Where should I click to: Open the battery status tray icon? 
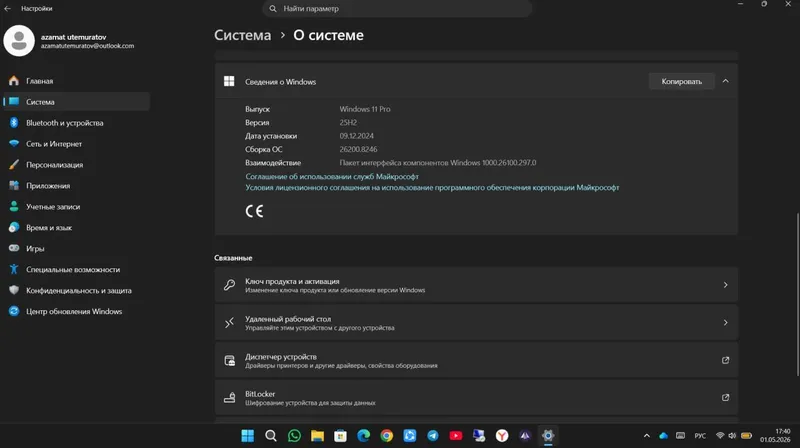tap(746, 435)
